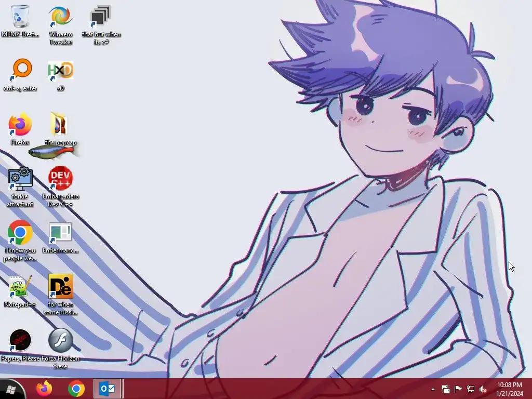Click the muted volume tray icon

[483, 389]
